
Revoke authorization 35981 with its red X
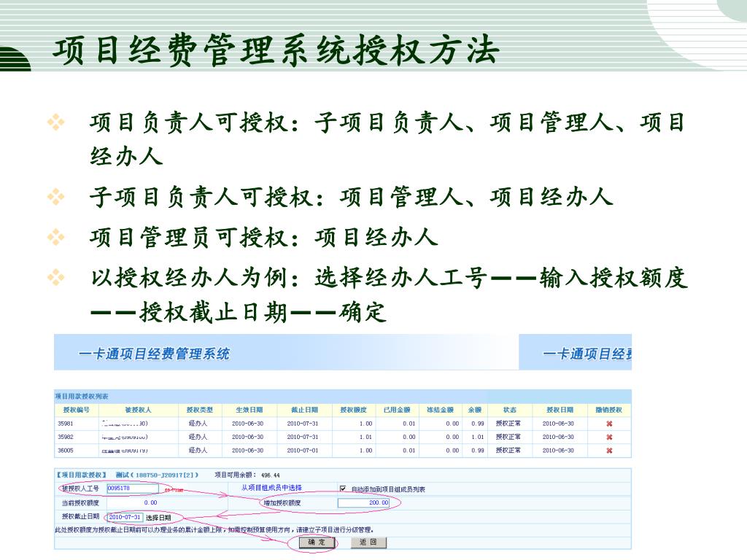point(609,424)
